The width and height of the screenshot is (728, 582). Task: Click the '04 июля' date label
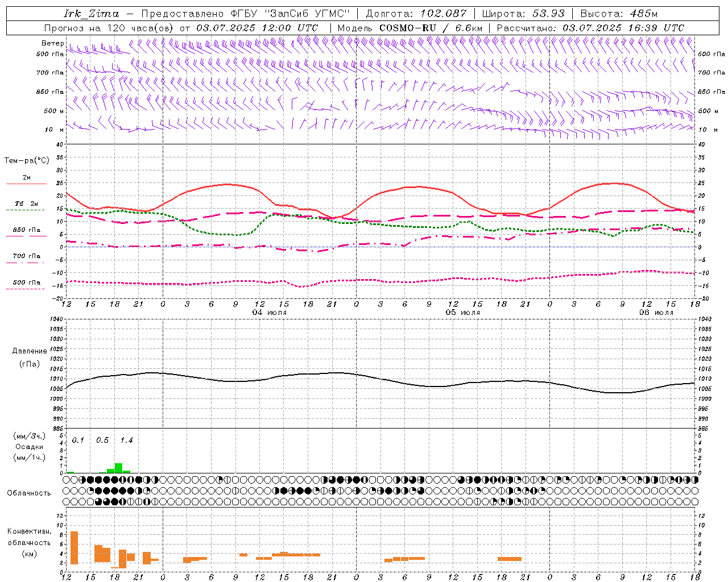coord(269,313)
